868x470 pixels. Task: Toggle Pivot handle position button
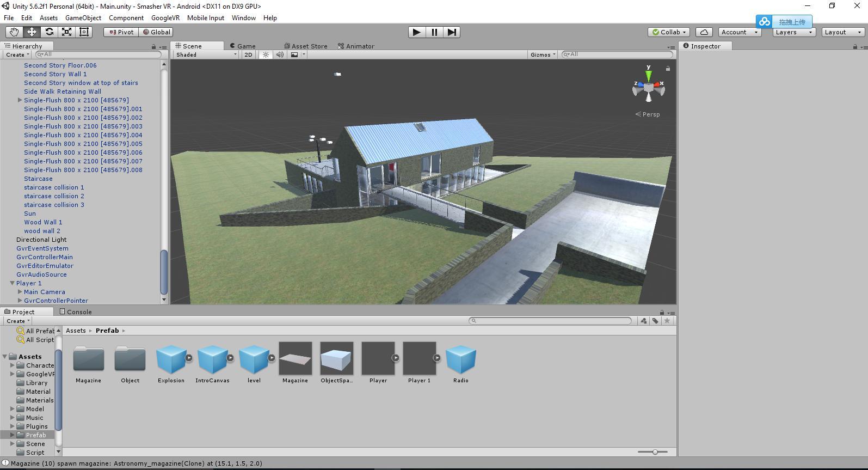pyautogui.click(x=121, y=32)
